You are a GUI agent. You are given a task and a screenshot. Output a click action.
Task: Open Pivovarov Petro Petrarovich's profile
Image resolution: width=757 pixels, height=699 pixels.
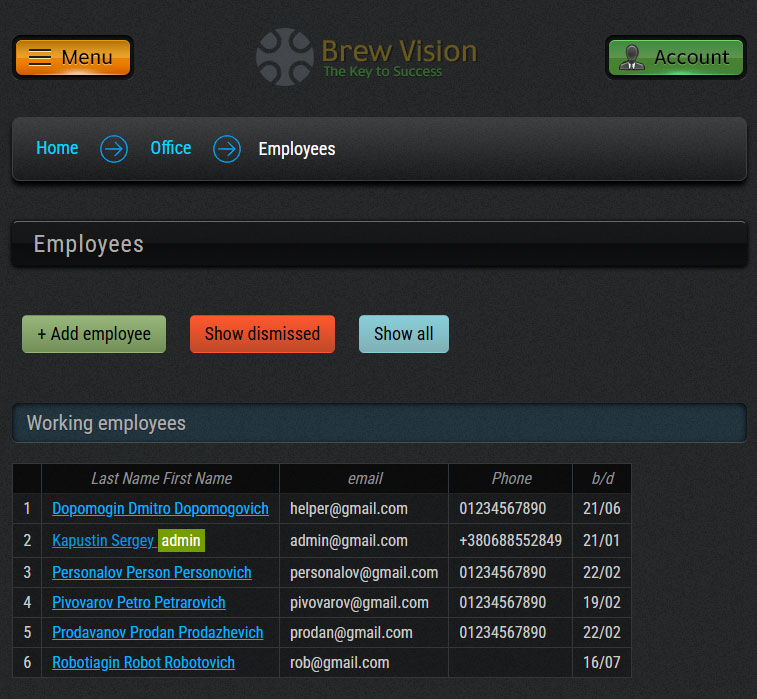click(x=138, y=603)
